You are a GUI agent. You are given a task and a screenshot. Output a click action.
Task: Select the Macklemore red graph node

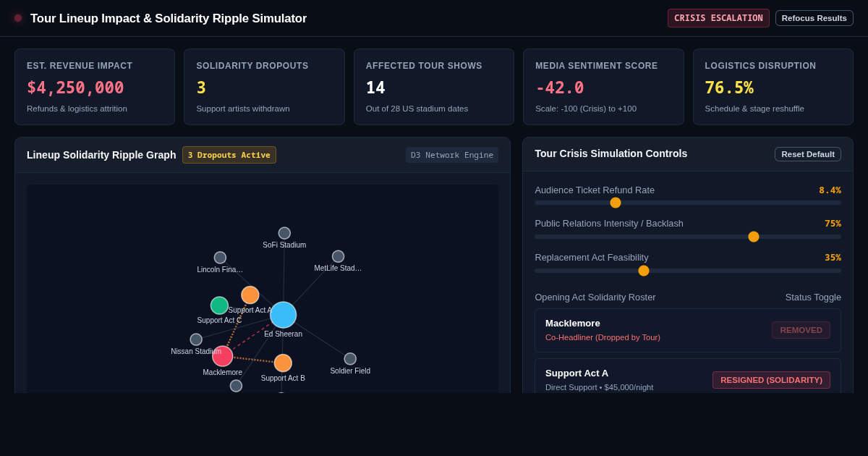coord(222,356)
